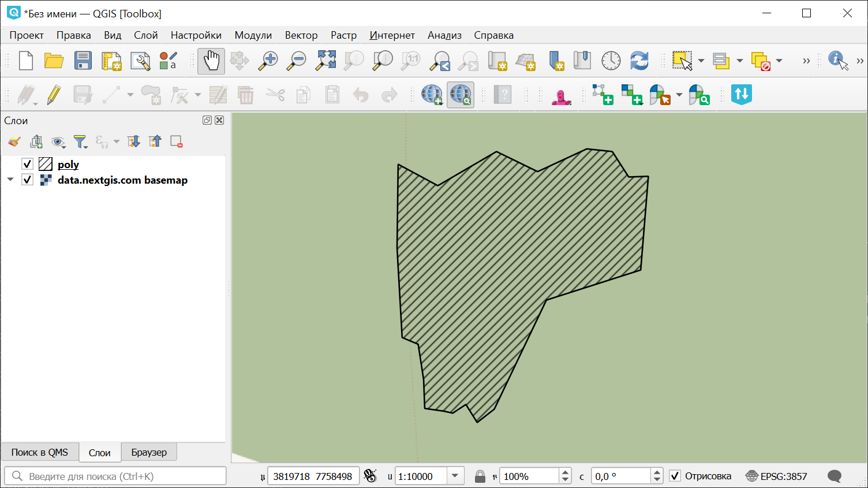The height and width of the screenshot is (488, 868).
Task: Click the EPSG:3857 CRS button
Action: coord(776,476)
